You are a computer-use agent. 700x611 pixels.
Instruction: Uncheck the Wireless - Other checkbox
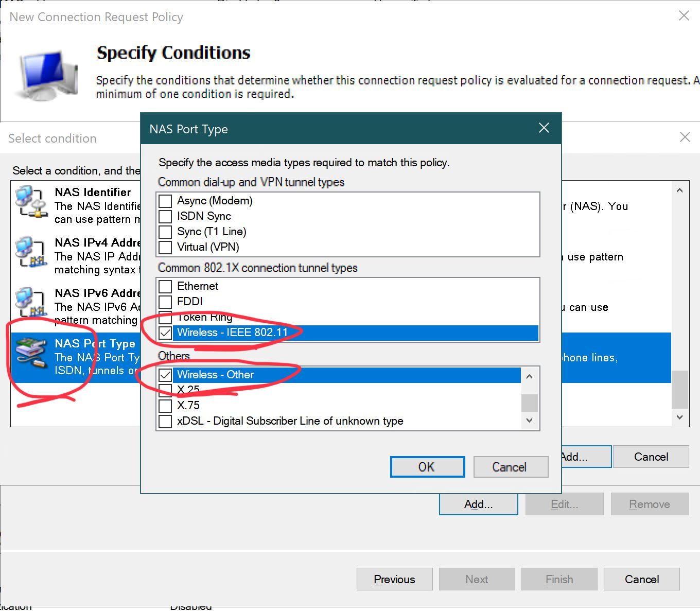point(165,375)
